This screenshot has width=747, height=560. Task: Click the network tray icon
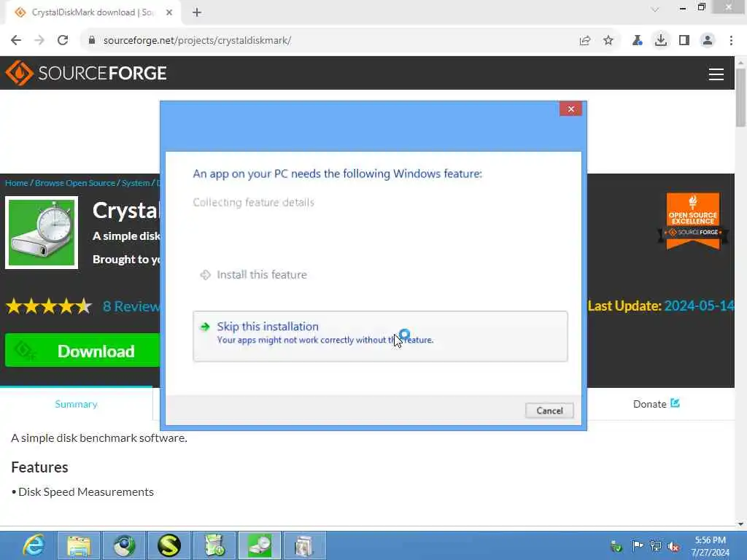point(656,546)
